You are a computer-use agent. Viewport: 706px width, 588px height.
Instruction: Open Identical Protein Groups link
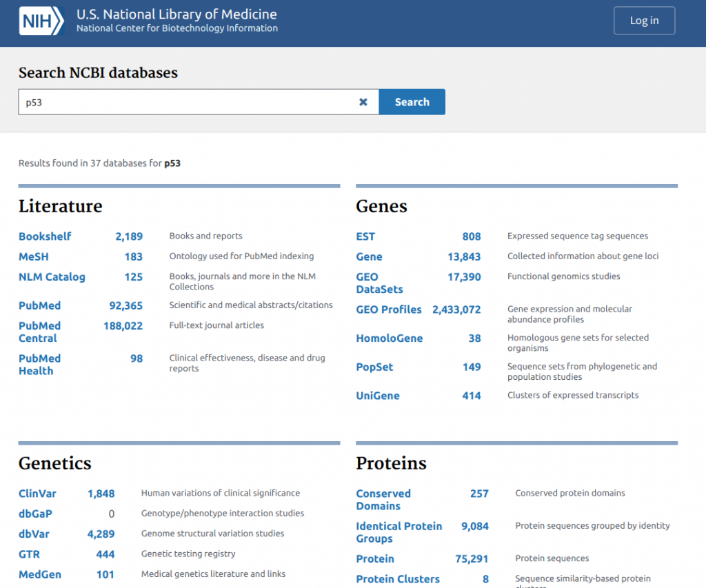tap(399, 532)
